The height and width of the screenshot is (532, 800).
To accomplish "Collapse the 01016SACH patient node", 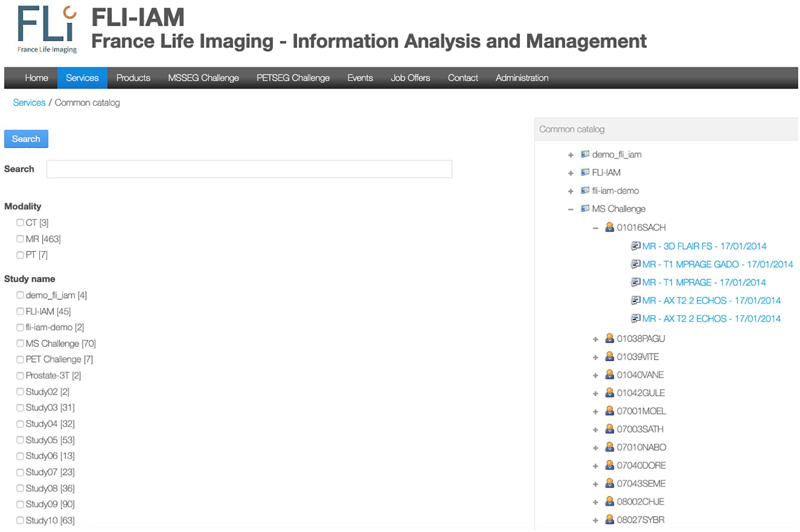I will pyautogui.click(x=595, y=228).
